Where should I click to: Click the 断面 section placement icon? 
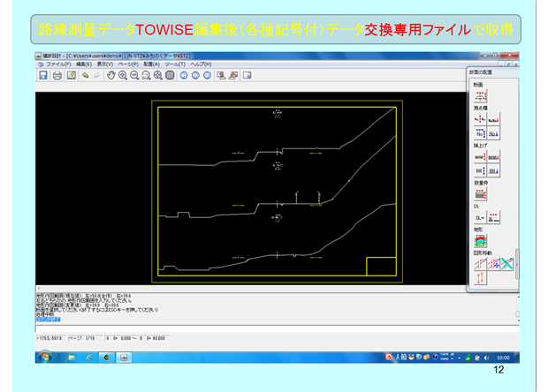pos(481,96)
